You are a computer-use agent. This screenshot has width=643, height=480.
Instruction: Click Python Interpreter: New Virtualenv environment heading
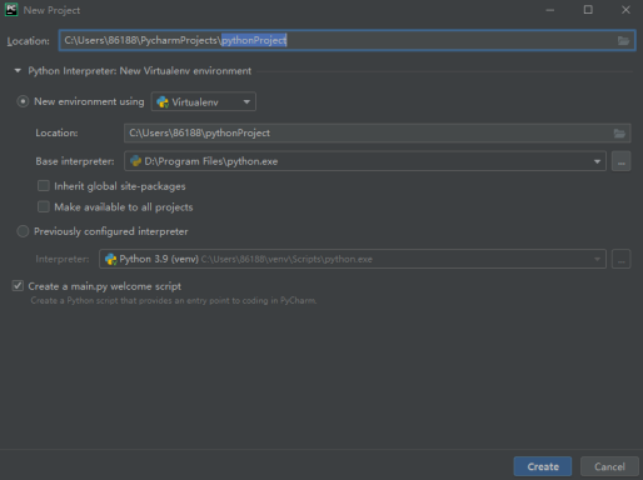pos(139,71)
